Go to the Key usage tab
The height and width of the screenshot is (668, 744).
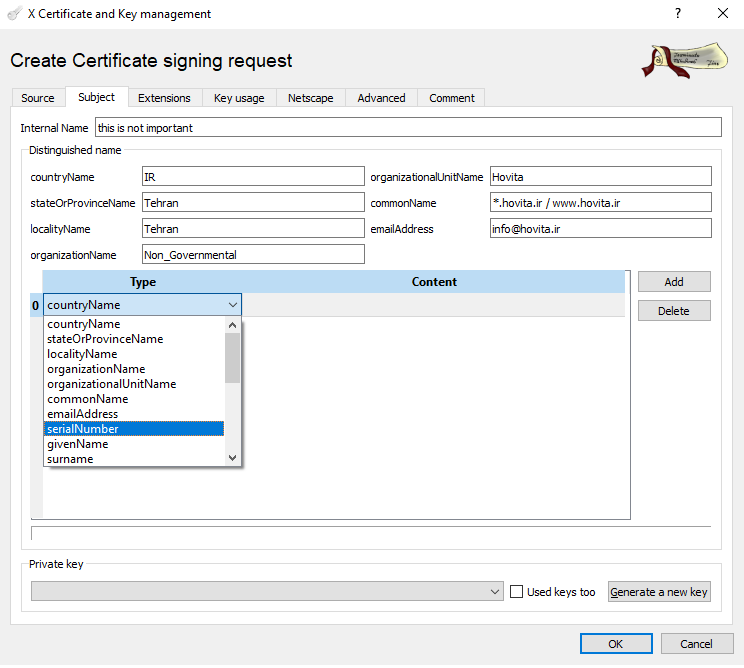coord(239,98)
